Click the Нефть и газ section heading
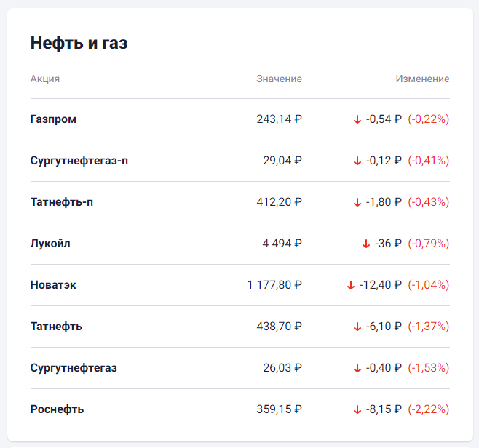Image resolution: width=479 pixels, height=448 pixels. (79, 43)
